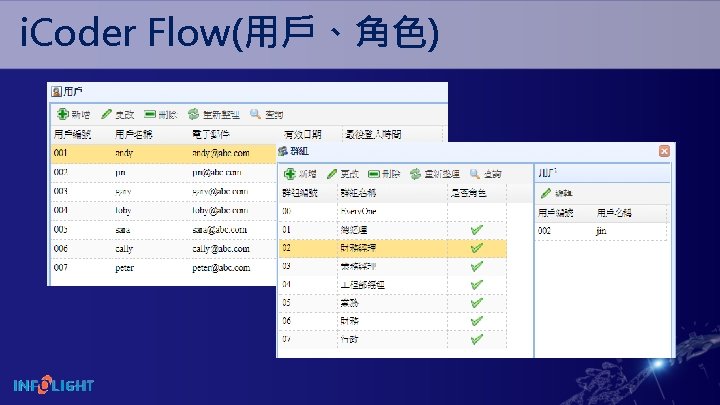Click the green minus 刪除 button in 群組 window
This screenshot has height=405, width=720.
(x=384, y=174)
